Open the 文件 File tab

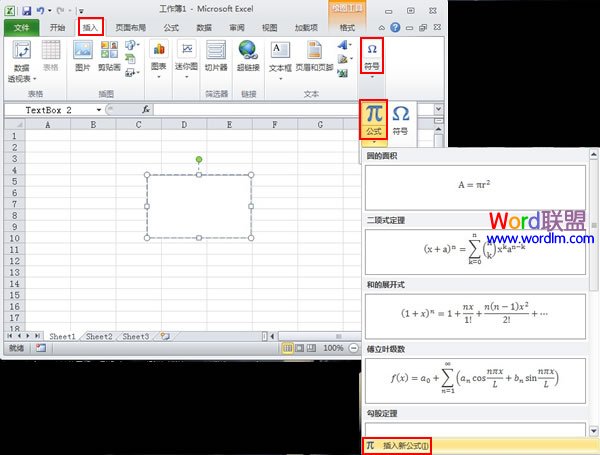pos(21,29)
